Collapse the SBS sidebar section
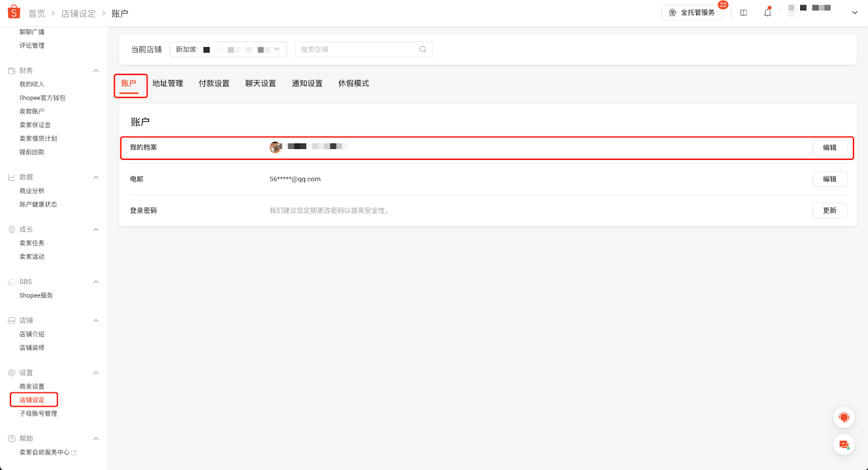This screenshot has height=470, width=868. (96, 282)
